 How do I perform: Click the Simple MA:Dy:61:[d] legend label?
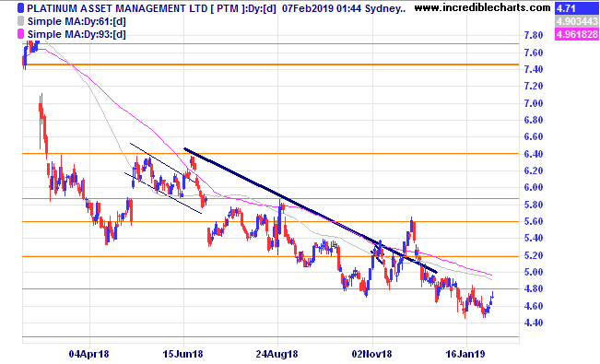click(x=76, y=21)
